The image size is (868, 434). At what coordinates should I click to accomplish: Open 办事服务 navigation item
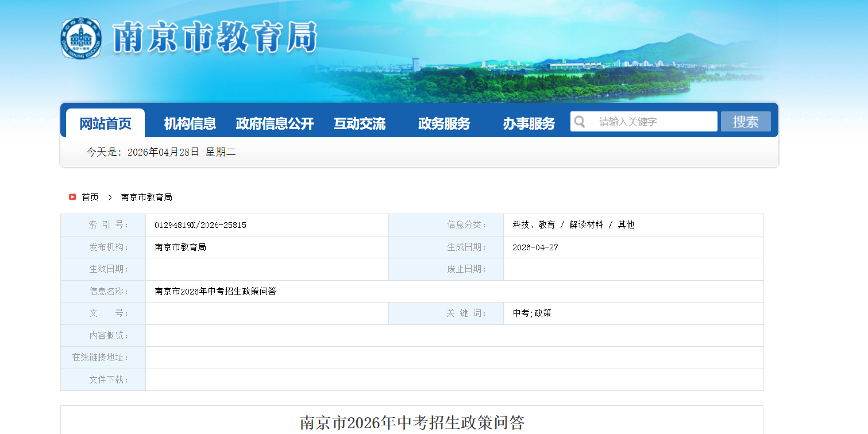(x=529, y=123)
